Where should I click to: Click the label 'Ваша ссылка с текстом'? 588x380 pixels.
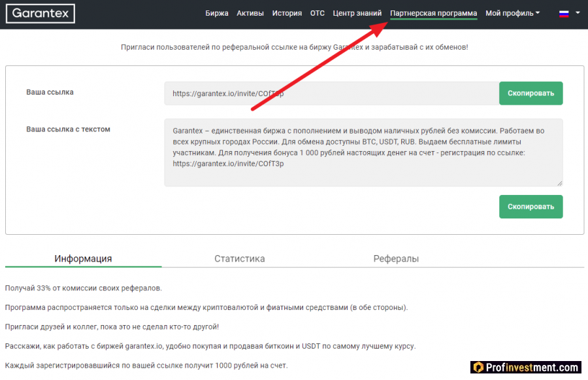point(68,129)
